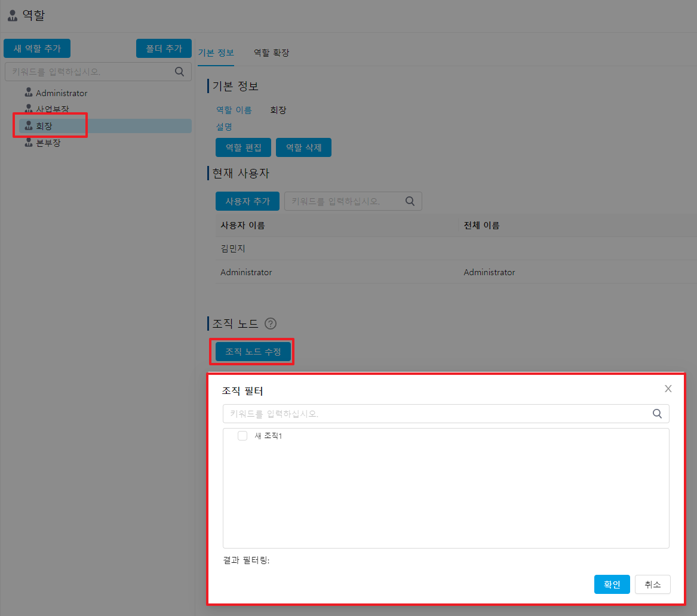Open the 기본 정보 tab

point(216,53)
